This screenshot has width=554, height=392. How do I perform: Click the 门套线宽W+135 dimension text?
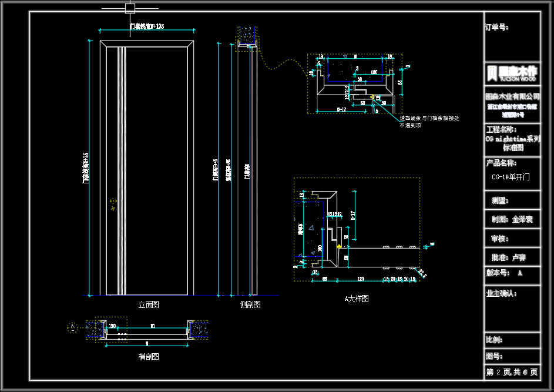click(147, 26)
